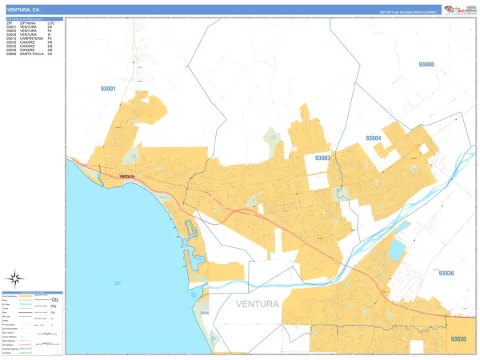Click the thick black line legend sample
This screenshot has width=480, height=360.
pyautogui.click(x=25, y=312)
